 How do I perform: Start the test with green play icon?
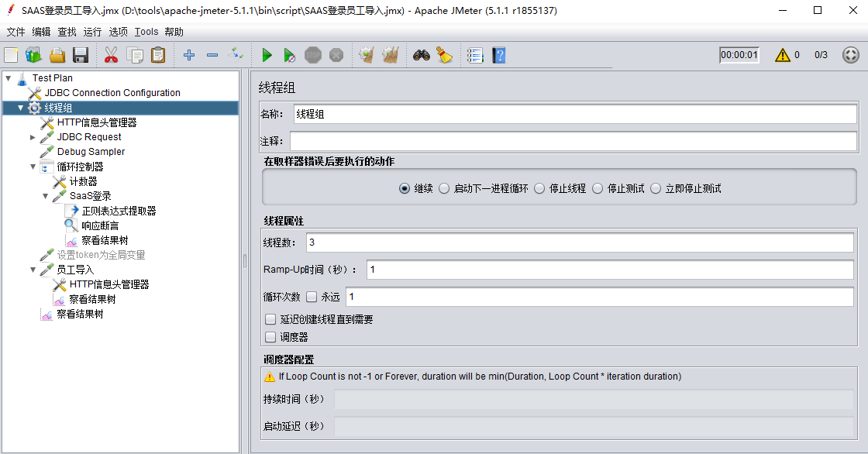[267, 55]
